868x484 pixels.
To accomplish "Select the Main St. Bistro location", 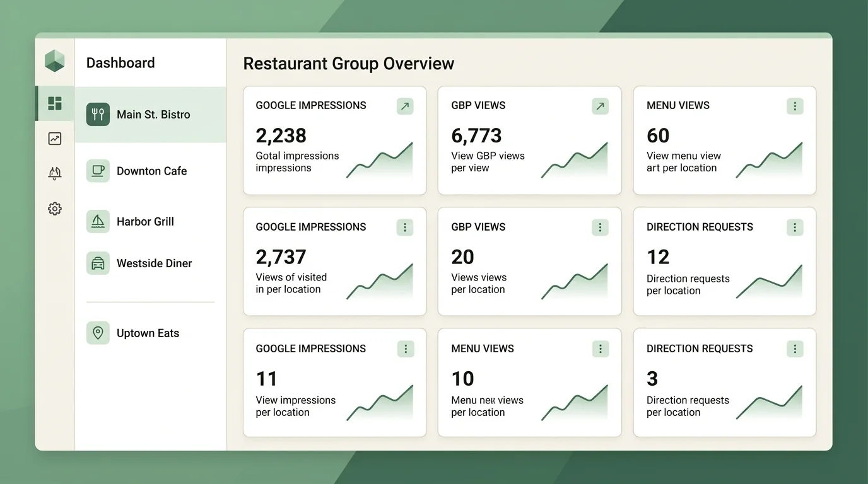I will [x=150, y=115].
